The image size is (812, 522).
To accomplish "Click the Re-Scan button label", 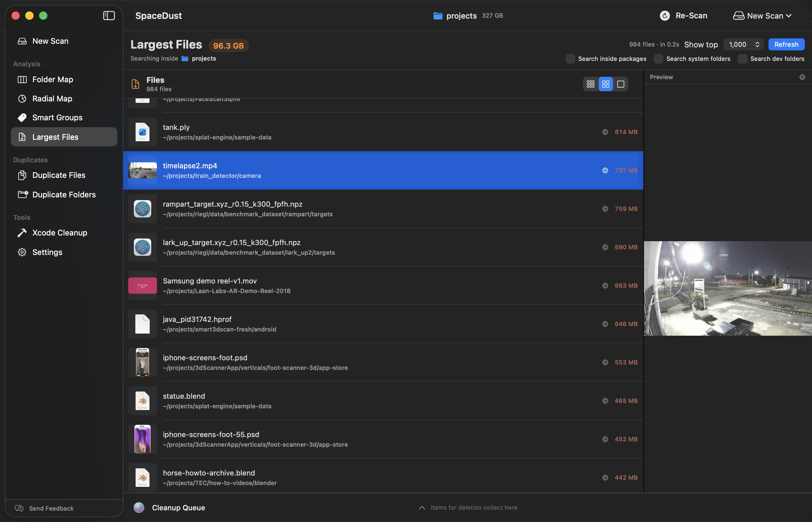I will click(x=691, y=16).
